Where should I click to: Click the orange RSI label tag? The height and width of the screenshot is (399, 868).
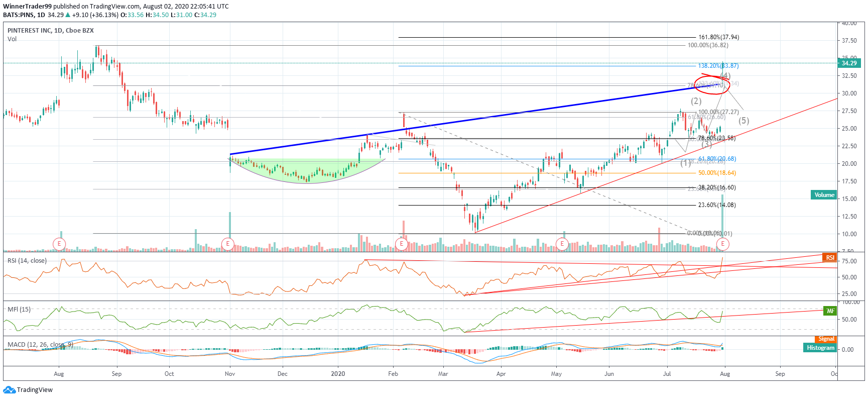click(x=830, y=258)
